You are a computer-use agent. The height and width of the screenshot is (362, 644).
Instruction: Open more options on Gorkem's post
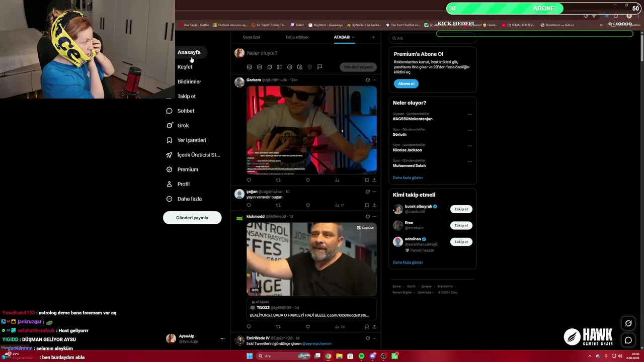[374, 80]
